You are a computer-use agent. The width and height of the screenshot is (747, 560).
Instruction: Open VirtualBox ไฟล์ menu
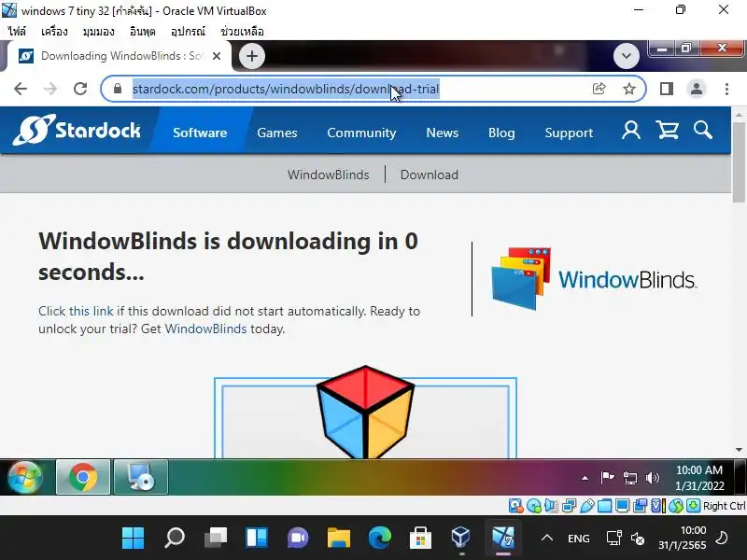[x=17, y=32]
